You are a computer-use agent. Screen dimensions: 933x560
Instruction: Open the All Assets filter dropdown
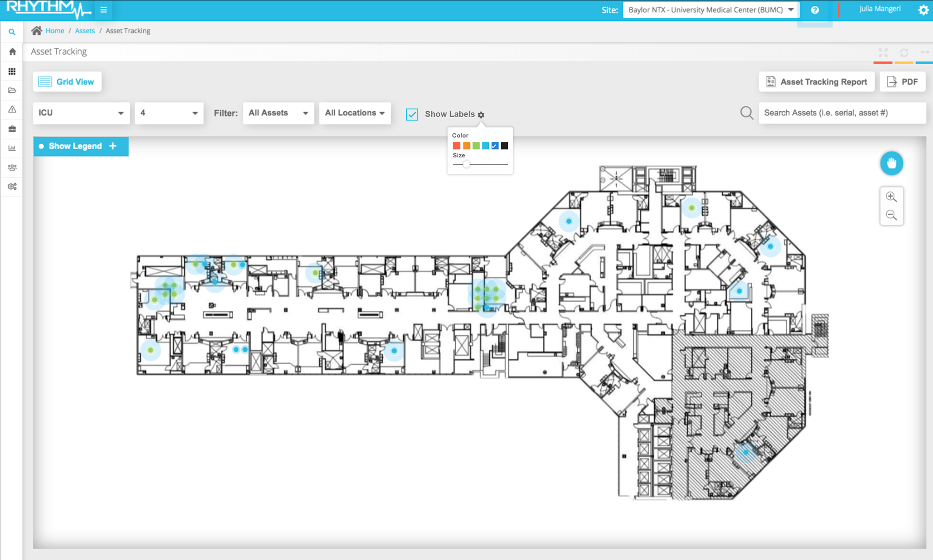coord(278,113)
